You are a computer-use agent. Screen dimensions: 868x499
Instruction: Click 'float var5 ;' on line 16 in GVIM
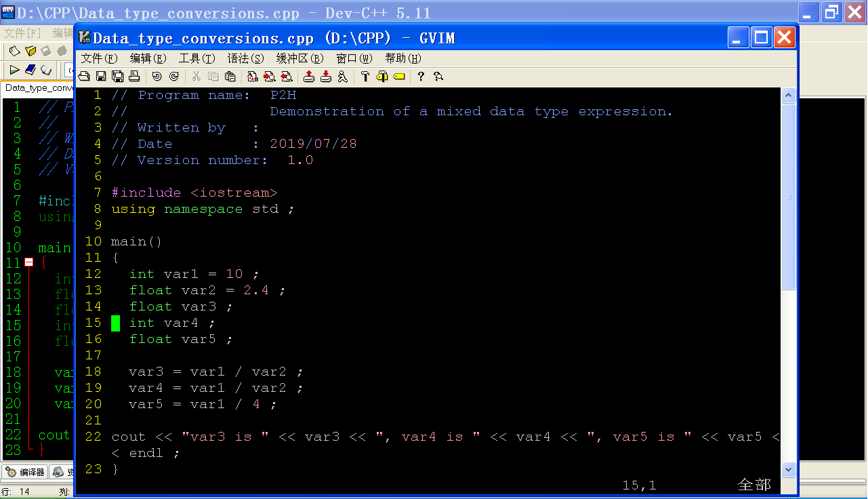(x=181, y=339)
